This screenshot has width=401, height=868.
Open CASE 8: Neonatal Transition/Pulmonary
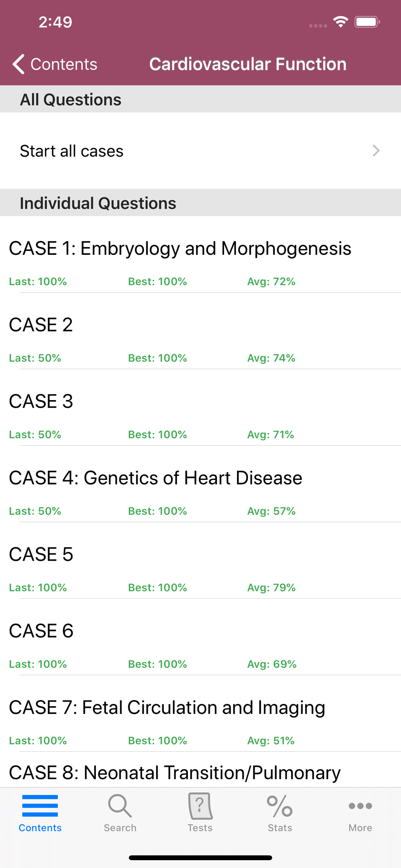[x=174, y=773]
